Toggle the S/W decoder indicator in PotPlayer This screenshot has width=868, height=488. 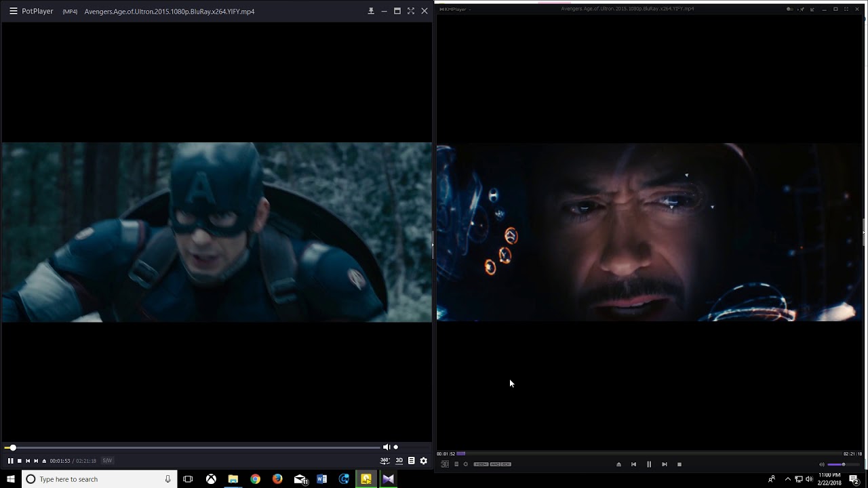[x=107, y=461]
